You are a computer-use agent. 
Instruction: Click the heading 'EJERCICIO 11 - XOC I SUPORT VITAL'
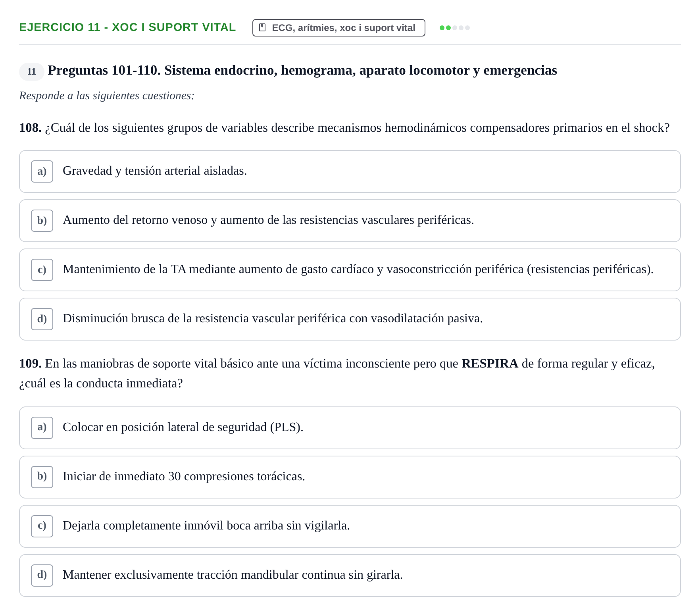point(127,27)
